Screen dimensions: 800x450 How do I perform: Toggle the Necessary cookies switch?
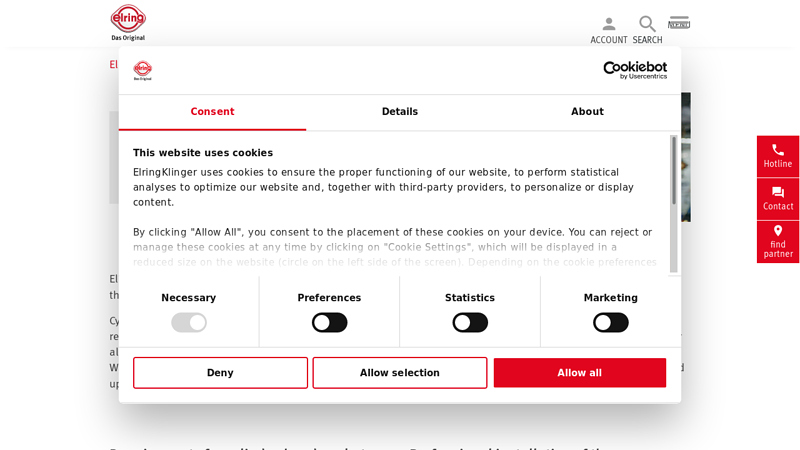coord(189,322)
